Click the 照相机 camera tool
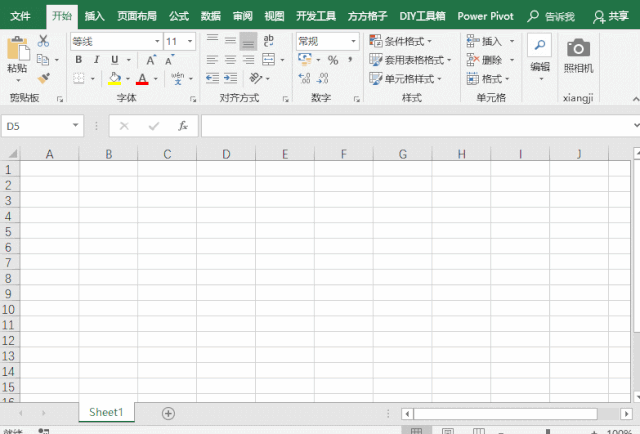 [578, 56]
